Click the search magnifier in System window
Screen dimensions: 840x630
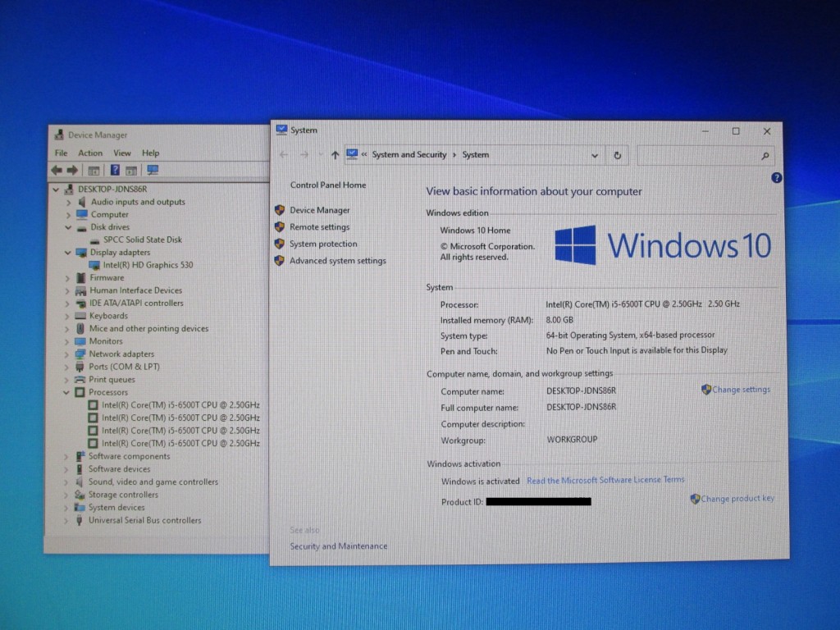click(765, 156)
